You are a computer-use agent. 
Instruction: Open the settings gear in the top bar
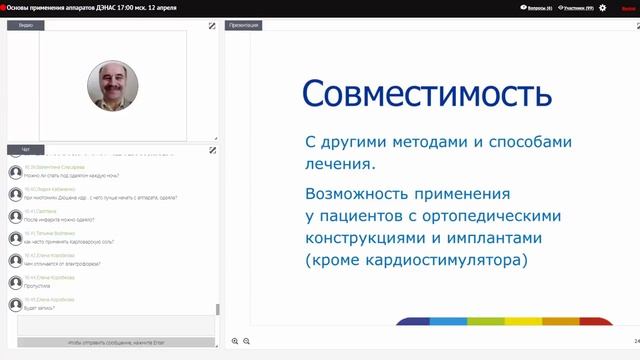pyautogui.click(x=602, y=8)
